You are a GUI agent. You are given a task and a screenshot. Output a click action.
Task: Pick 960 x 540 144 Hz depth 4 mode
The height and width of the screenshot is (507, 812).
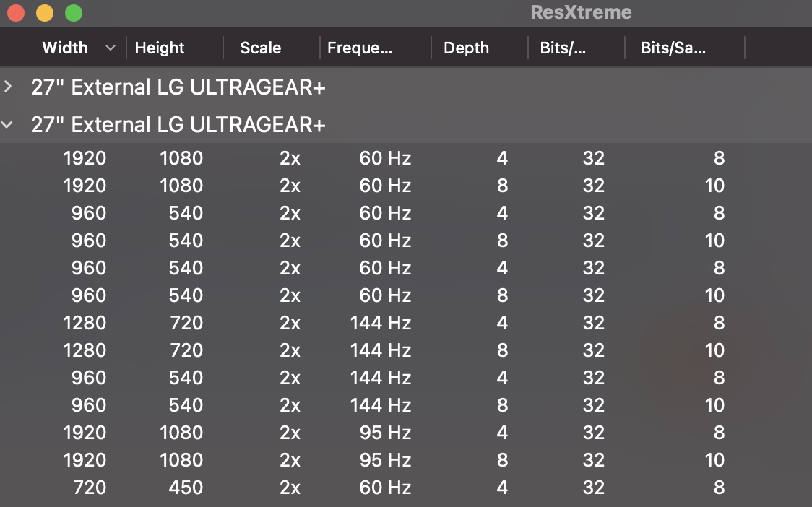[406, 378]
